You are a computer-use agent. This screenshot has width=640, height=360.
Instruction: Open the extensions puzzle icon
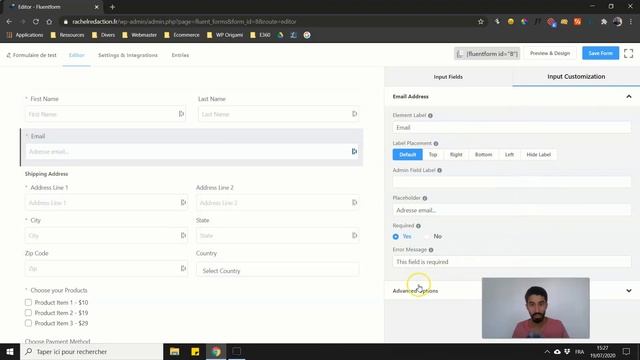(x=604, y=22)
